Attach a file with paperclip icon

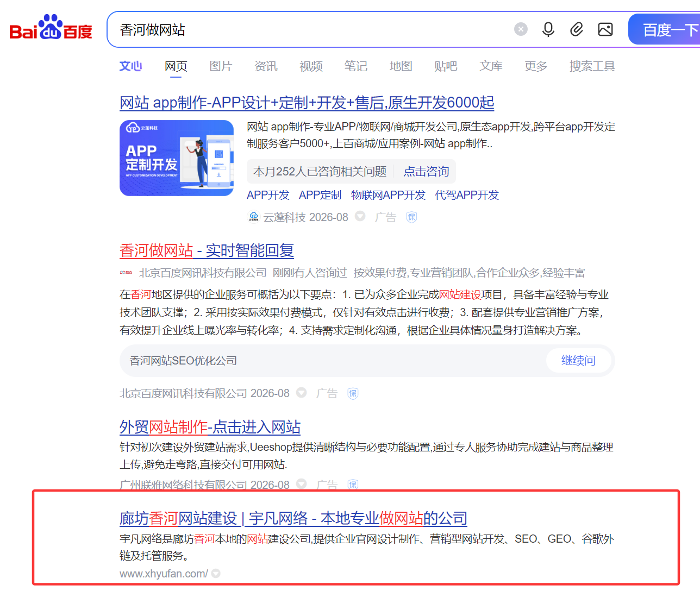pos(577,29)
